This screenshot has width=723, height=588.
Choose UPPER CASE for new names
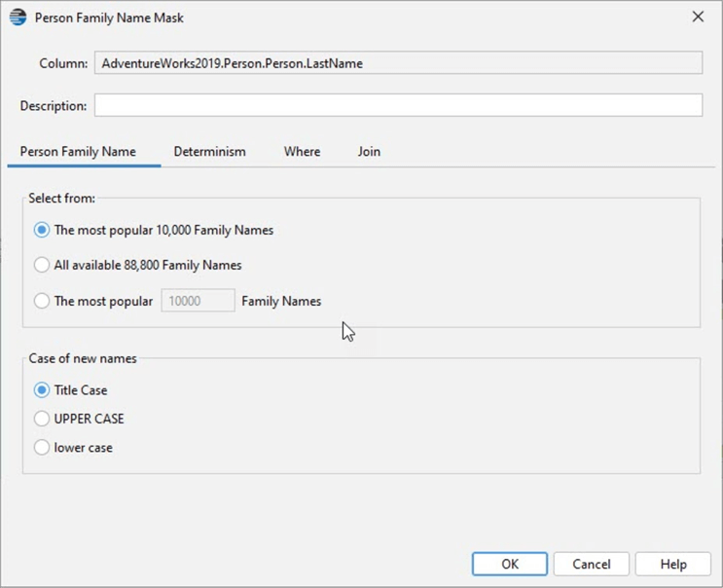tap(42, 419)
